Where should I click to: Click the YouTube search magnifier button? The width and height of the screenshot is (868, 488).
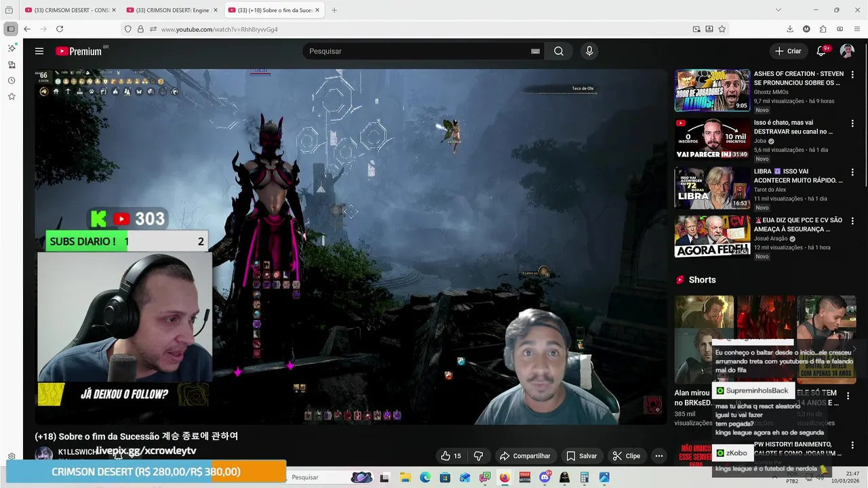pyautogui.click(x=559, y=51)
